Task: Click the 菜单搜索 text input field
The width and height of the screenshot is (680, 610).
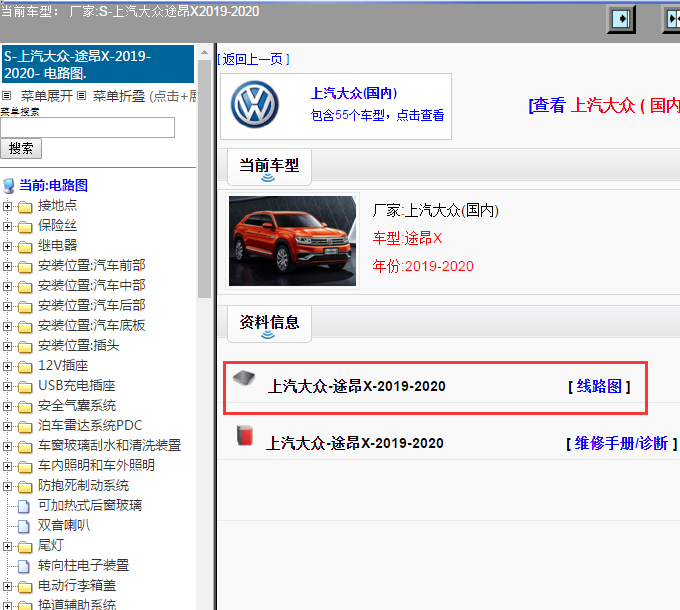Action: click(x=88, y=127)
